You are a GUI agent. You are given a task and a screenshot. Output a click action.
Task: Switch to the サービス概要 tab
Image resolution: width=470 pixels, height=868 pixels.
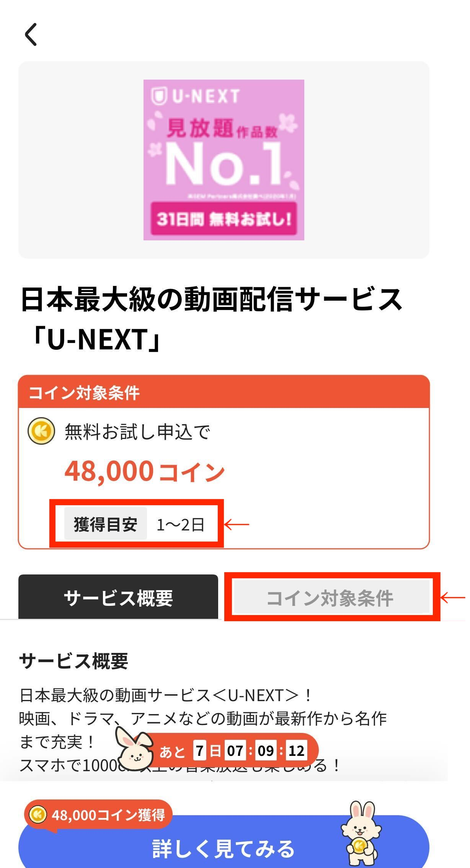118,598
